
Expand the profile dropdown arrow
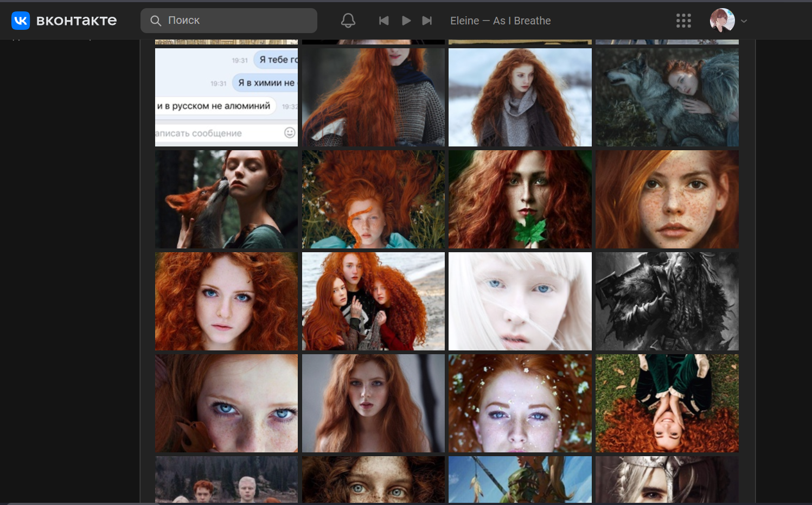(x=744, y=21)
